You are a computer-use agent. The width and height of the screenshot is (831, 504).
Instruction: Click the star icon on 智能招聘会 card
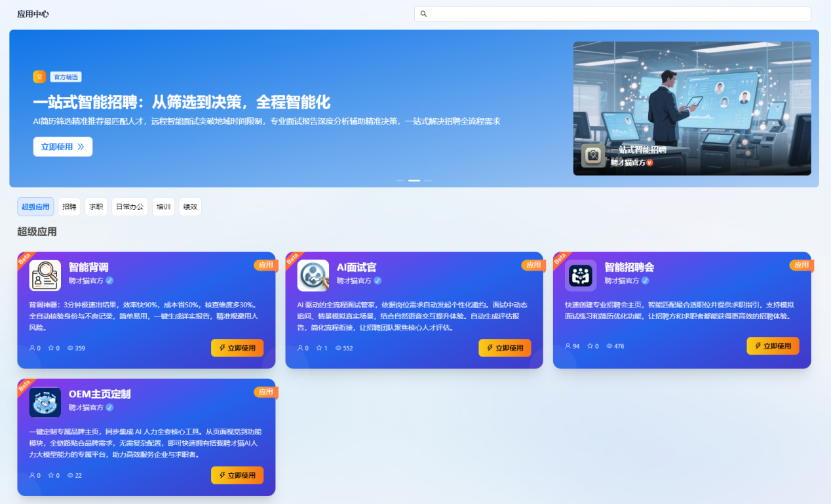point(590,346)
